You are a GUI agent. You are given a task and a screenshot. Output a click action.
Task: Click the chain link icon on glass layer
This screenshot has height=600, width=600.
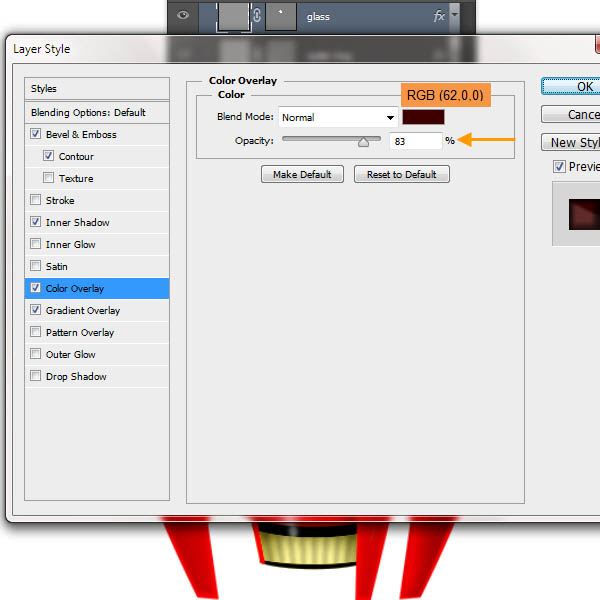coord(257,16)
